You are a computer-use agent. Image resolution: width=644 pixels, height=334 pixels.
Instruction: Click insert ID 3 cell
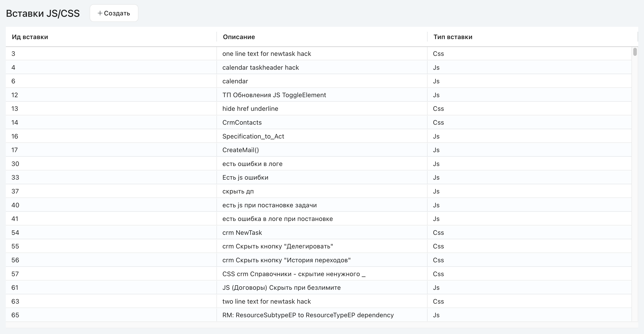click(111, 54)
